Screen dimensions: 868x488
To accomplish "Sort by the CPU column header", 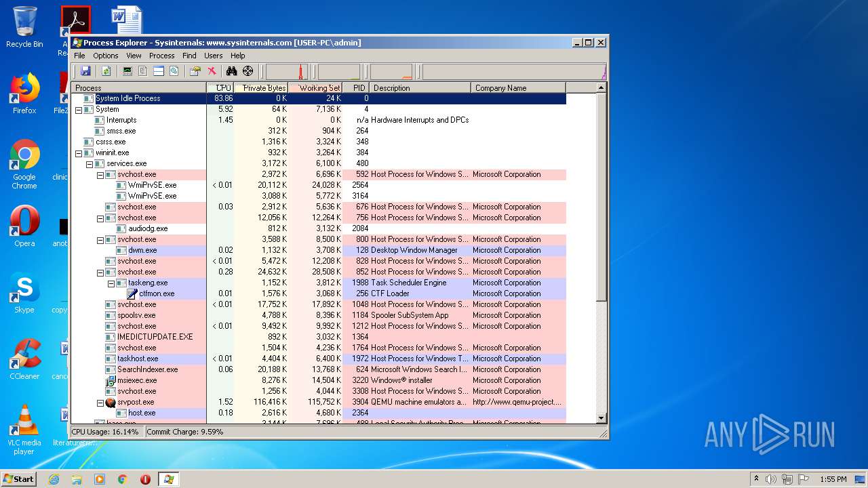I will coord(220,87).
